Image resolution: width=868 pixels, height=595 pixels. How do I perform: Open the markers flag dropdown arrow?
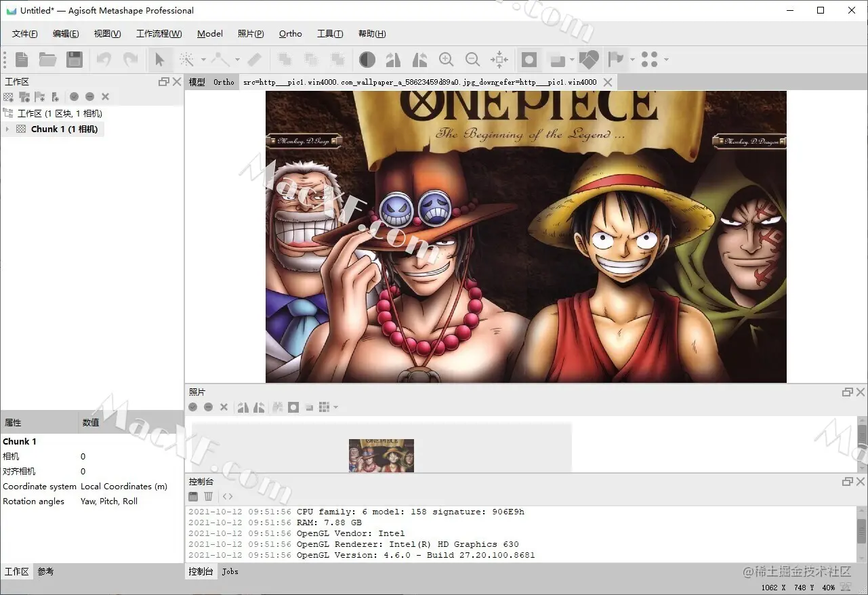click(632, 60)
